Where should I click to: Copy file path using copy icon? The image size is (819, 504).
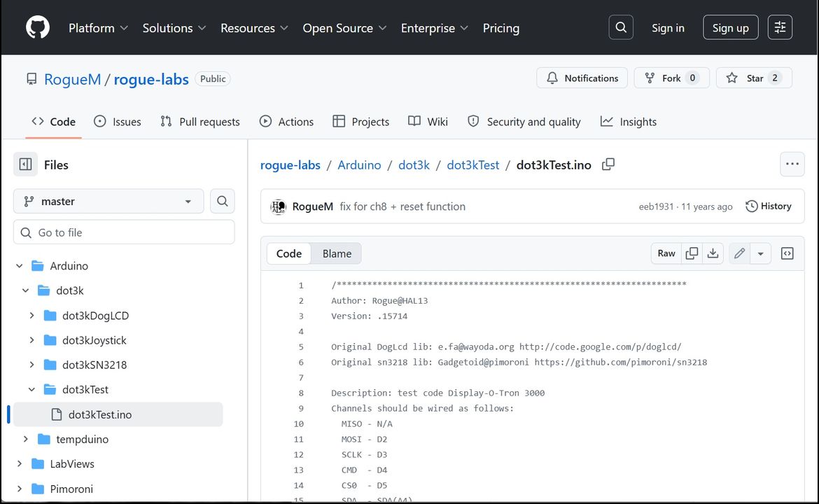(608, 164)
